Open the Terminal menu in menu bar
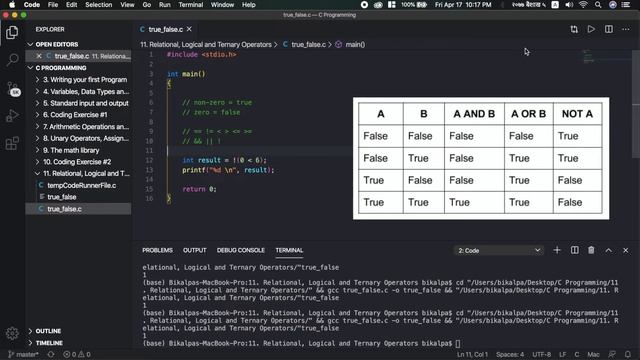The image size is (640, 360). click(191, 5)
